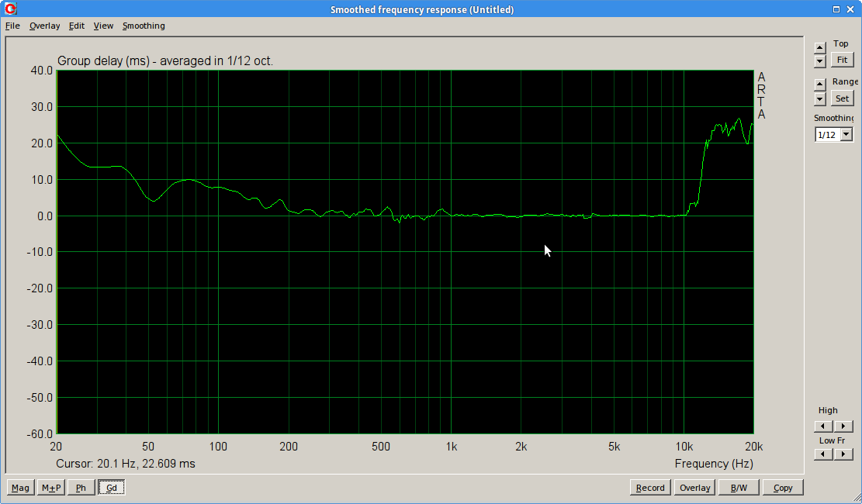Screen dimensions: 862x504
Task: Click the 'Frequency (Hz)' axis label
Action: [x=714, y=464]
